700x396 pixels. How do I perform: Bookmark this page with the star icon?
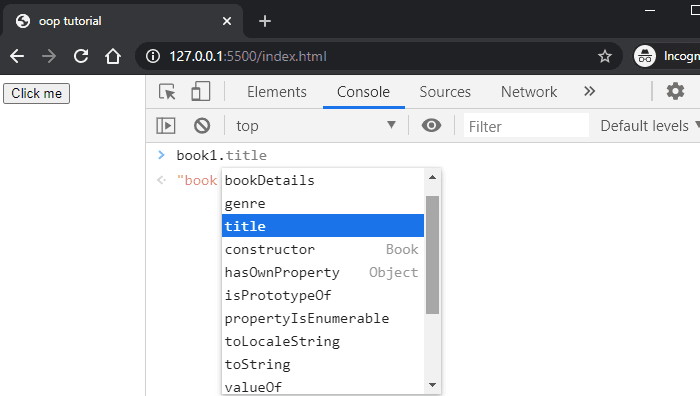605,56
